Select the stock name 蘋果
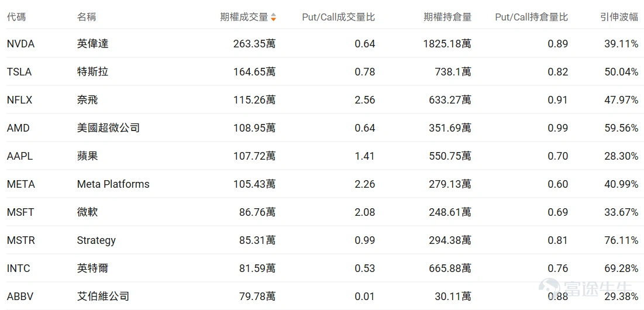The image size is (644, 310). pos(88,156)
